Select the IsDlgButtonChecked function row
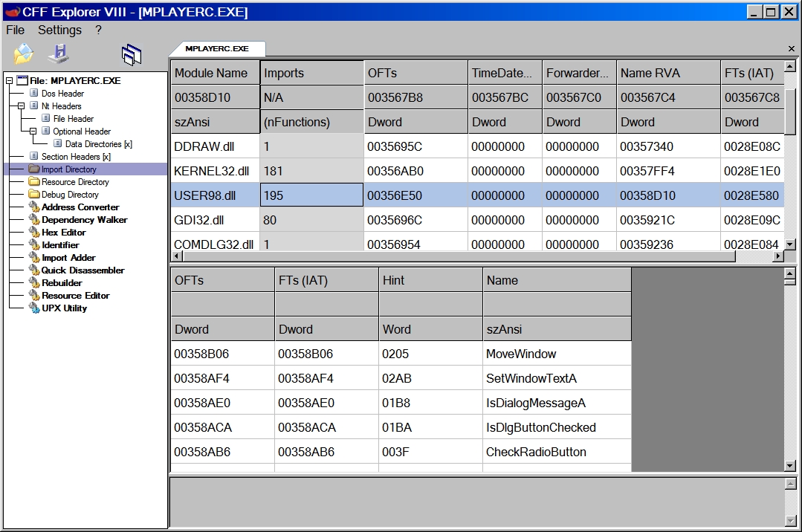802x532 pixels. point(401,427)
